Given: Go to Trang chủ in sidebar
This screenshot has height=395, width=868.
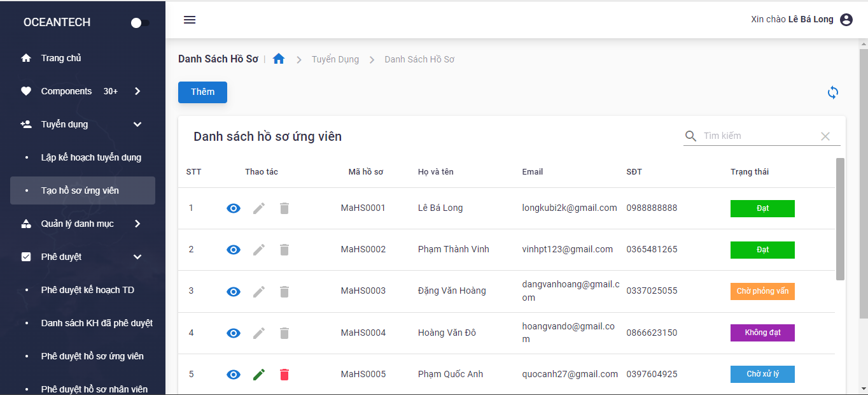Looking at the screenshot, I should pyautogui.click(x=83, y=58).
